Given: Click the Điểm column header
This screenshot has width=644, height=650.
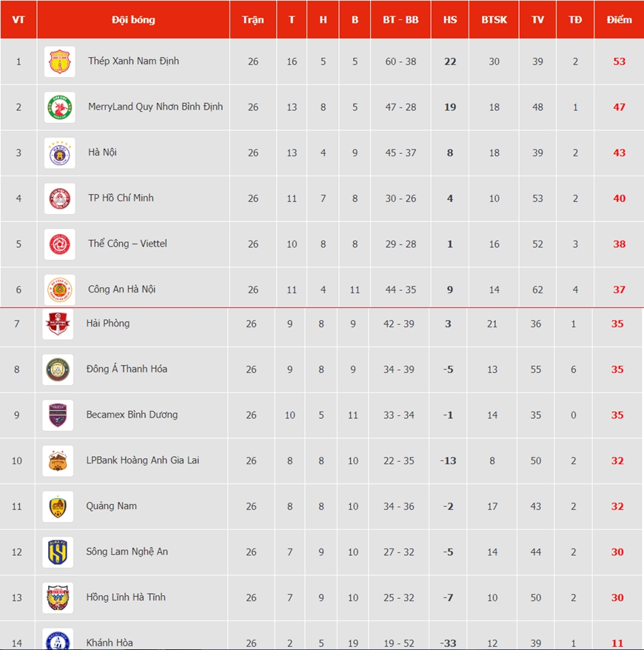Looking at the screenshot, I should [x=619, y=19].
